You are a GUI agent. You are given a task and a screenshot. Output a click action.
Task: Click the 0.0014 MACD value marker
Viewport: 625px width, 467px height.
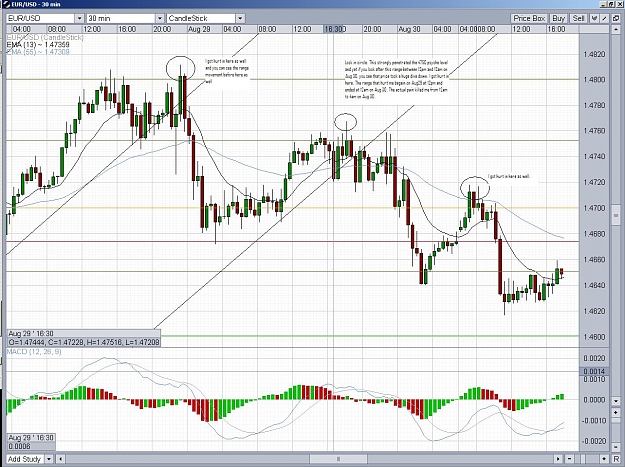594,371
